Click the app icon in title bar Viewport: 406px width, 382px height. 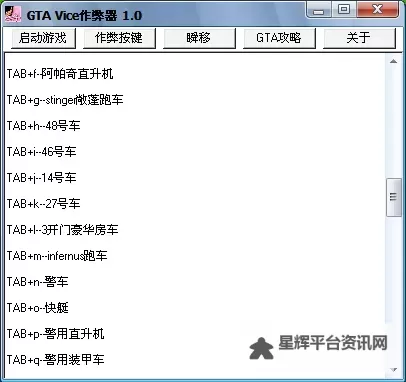[x=13, y=14]
